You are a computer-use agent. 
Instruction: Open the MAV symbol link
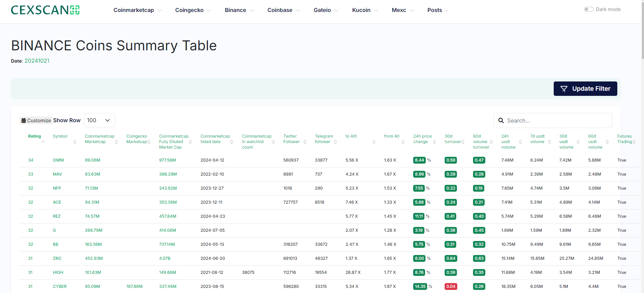pos(57,174)
